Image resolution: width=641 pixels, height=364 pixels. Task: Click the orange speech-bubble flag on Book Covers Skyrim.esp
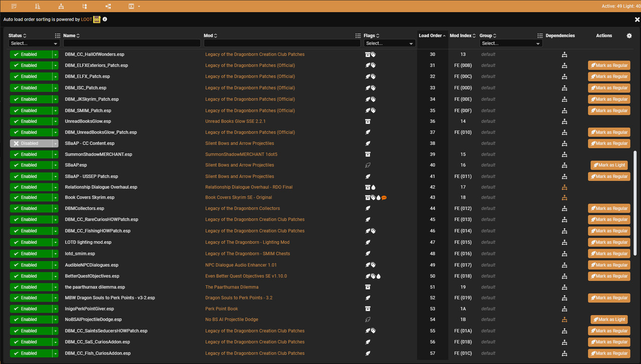click(384, 198)
